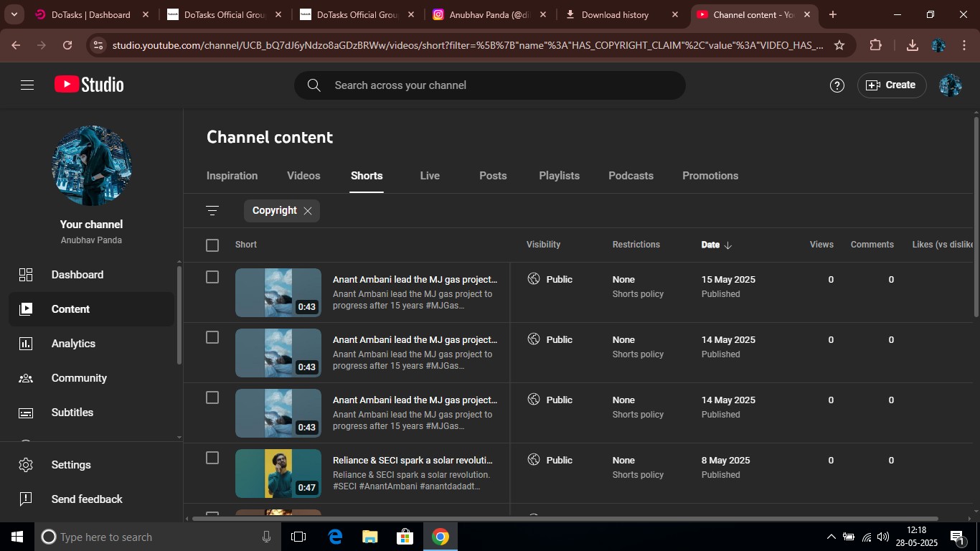
Task: Switch to the Playlists tab
Action: click(x=559, y=176)
